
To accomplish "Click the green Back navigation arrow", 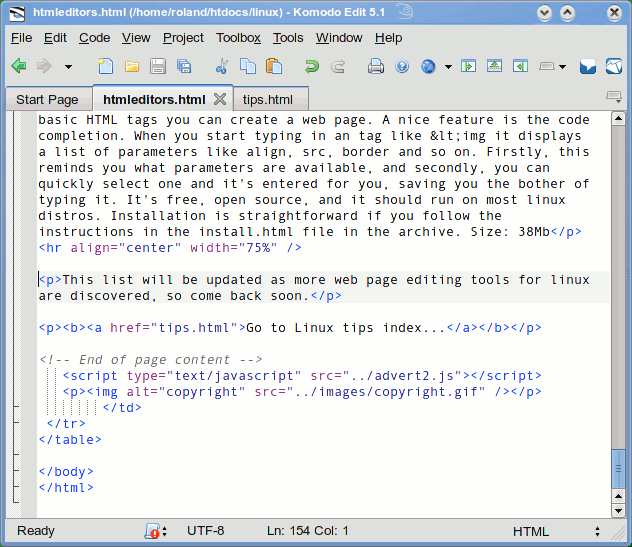I will (19, 67).
